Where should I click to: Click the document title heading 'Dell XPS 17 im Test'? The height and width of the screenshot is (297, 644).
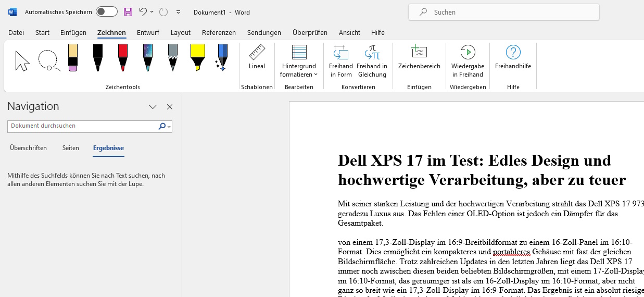[482, 170]
